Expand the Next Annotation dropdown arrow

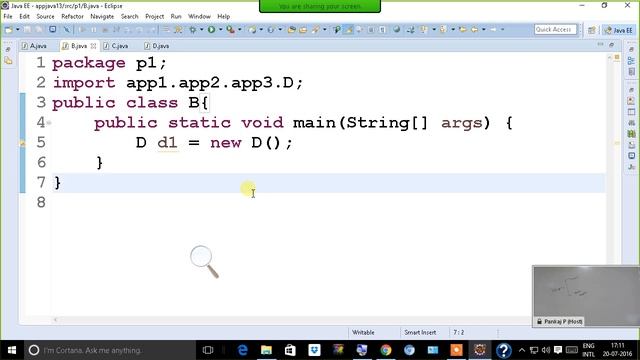[x=434, y=29]
